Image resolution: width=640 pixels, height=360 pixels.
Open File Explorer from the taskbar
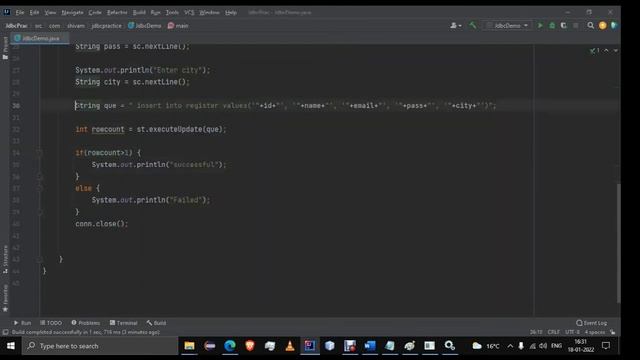tap(189, 346)
